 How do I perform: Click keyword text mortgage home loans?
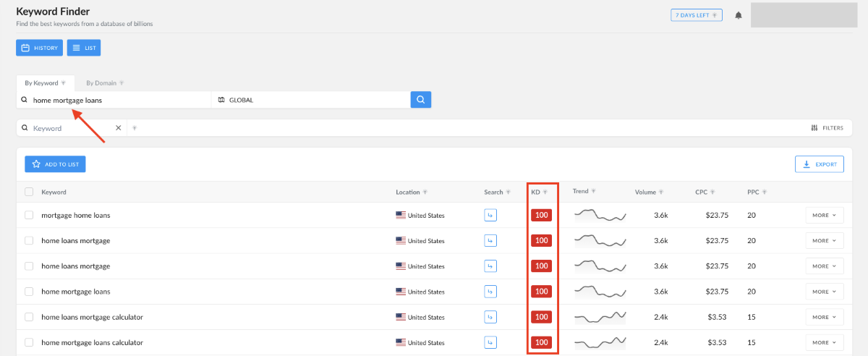tap(75, 215)
